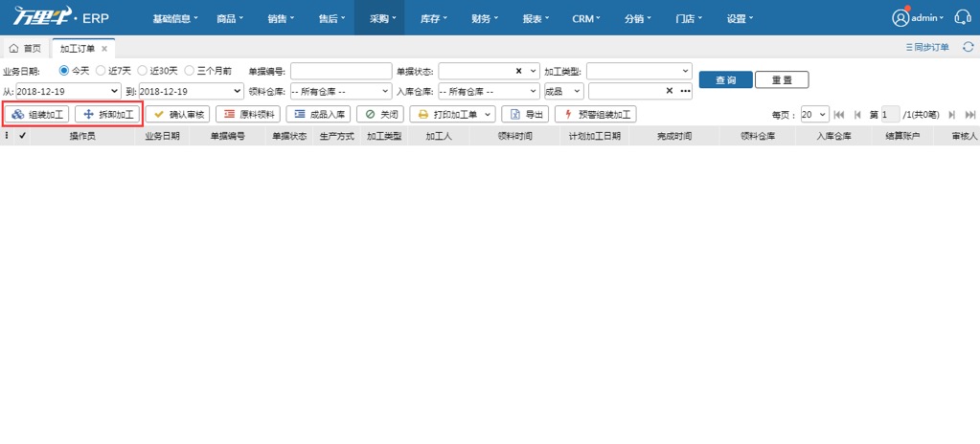The image size is (980, 444).
Task: Click the 万里牛 ERP logo
Action: click(61, 17)
